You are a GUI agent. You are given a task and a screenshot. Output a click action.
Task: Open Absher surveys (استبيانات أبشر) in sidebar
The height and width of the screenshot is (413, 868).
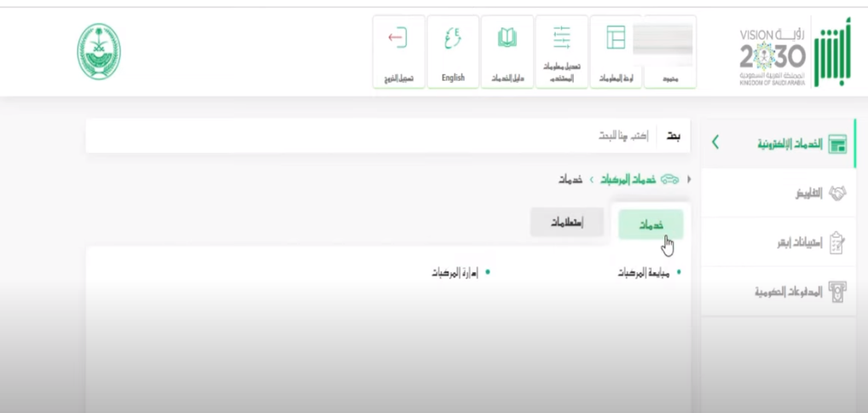[797, 243]
